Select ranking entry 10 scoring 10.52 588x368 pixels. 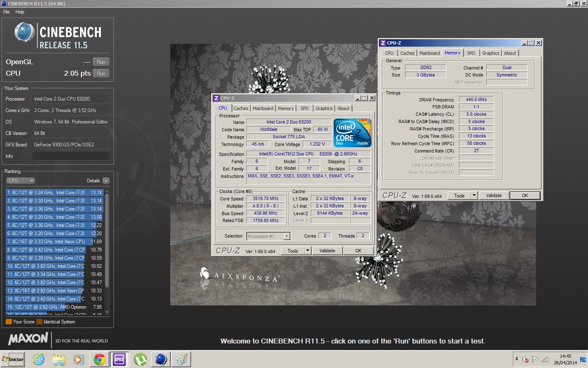[x=54, y=266]
